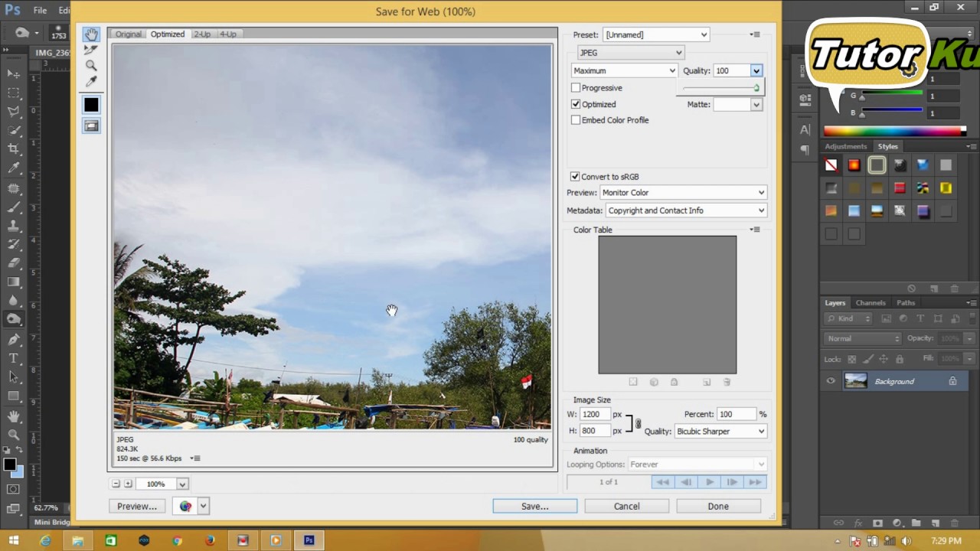The height and width of the screenshot is (551, 980).
Task: Open the Preset dropdown showing [Unnamed]
Action: click(656, 34)
